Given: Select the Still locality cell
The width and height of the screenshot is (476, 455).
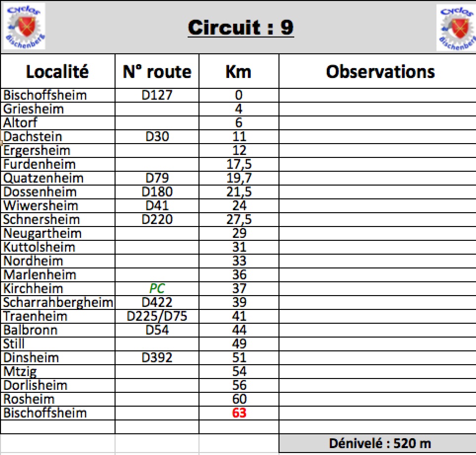Looking at the screenshot, I should point(58,344).
